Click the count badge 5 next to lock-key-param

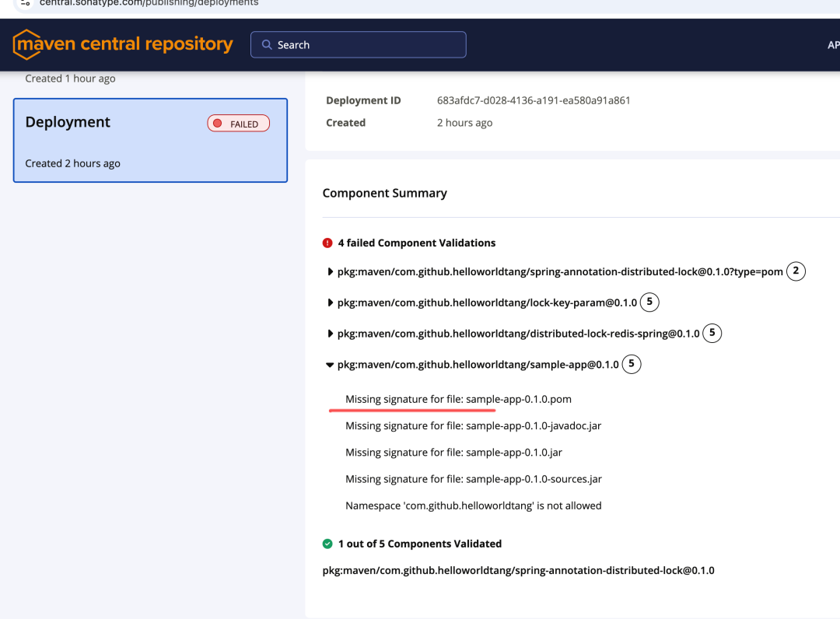click(x=649, y=302)
